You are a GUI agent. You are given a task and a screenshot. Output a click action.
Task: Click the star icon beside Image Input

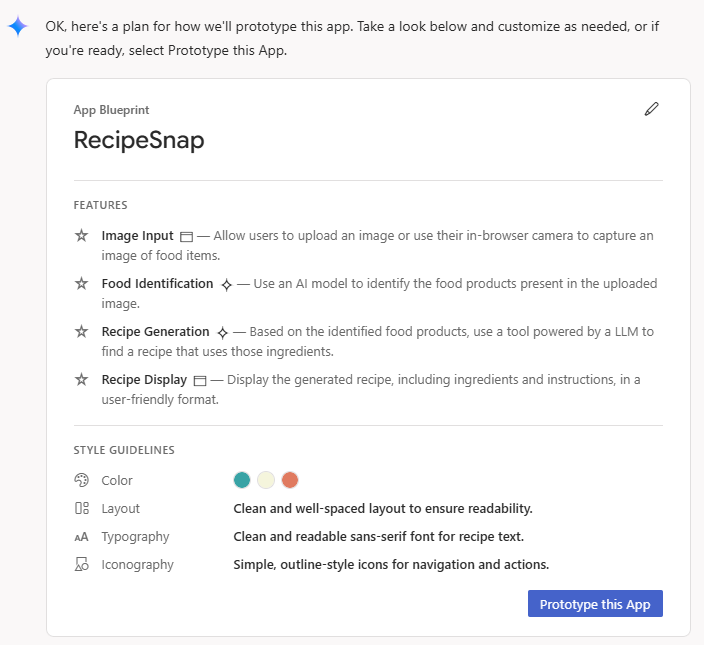[82, 236]
